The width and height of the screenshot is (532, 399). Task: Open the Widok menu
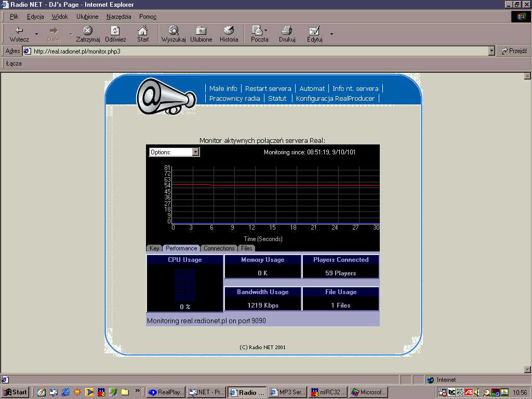[x=60, y=17]
